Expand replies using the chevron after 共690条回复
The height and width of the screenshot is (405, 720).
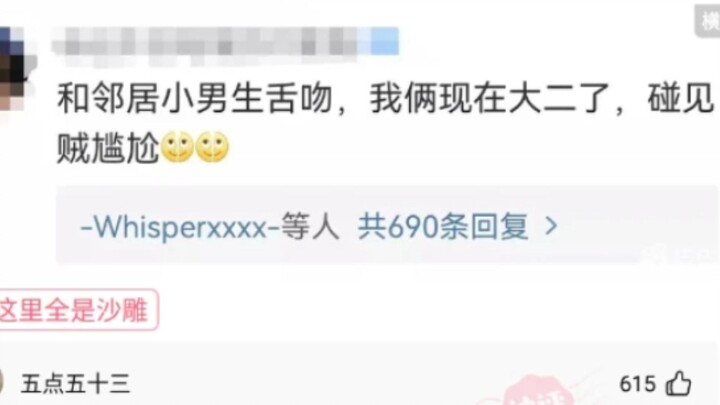point(551,226)
